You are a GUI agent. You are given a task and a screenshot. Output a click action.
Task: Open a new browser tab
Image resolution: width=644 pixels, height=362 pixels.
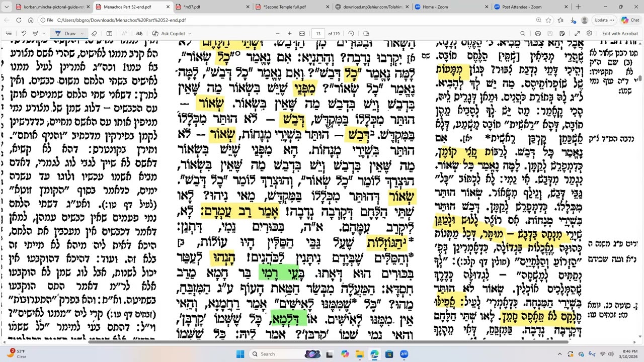pyautogui.click(x=578, y=7)
